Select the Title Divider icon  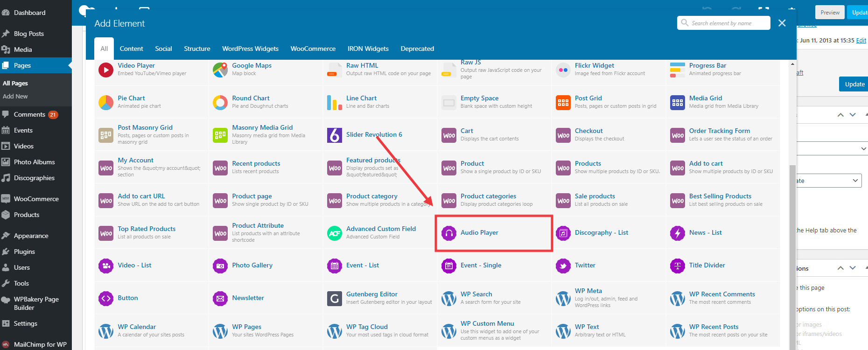coord(678,266)
